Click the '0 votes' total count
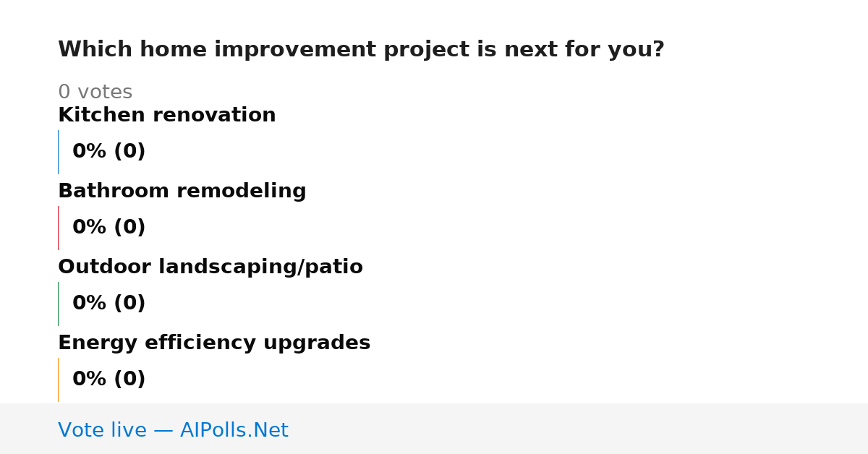Screen dimensions: 868x454 [95, 93]
